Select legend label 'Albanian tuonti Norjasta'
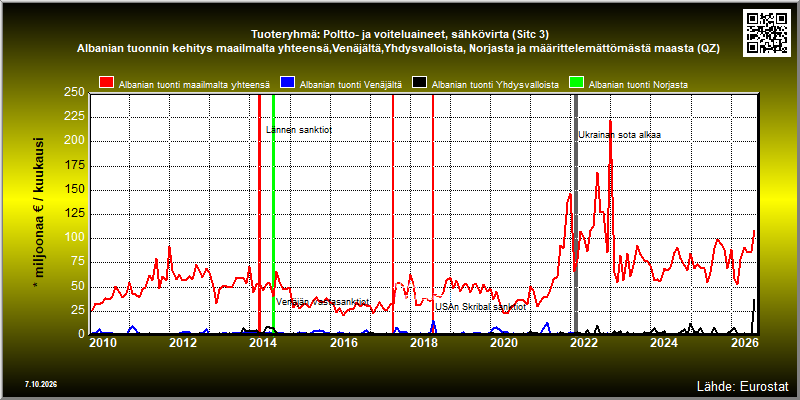The height and width of the screenshot is (400, 800). [638, 85]
